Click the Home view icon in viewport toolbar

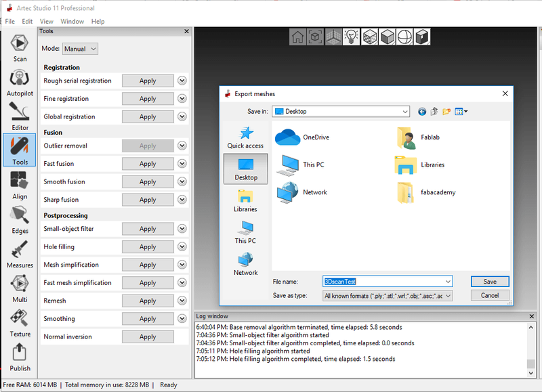298,37
